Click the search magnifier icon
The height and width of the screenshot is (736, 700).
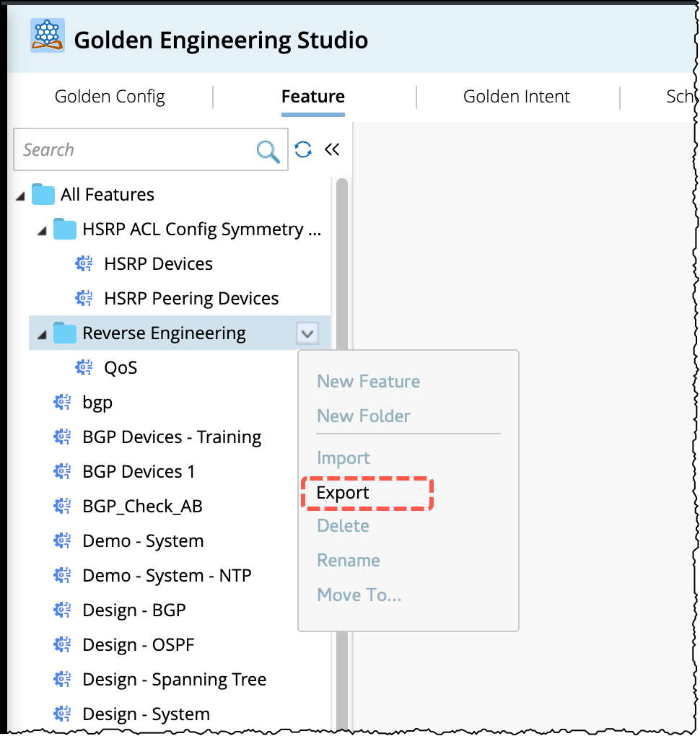(268, 151)
